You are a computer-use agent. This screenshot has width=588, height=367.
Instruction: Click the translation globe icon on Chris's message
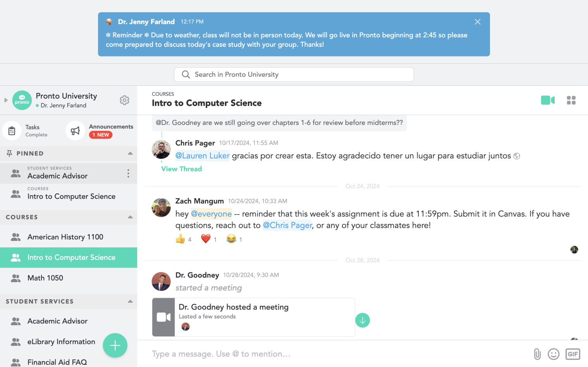[516, 156]
